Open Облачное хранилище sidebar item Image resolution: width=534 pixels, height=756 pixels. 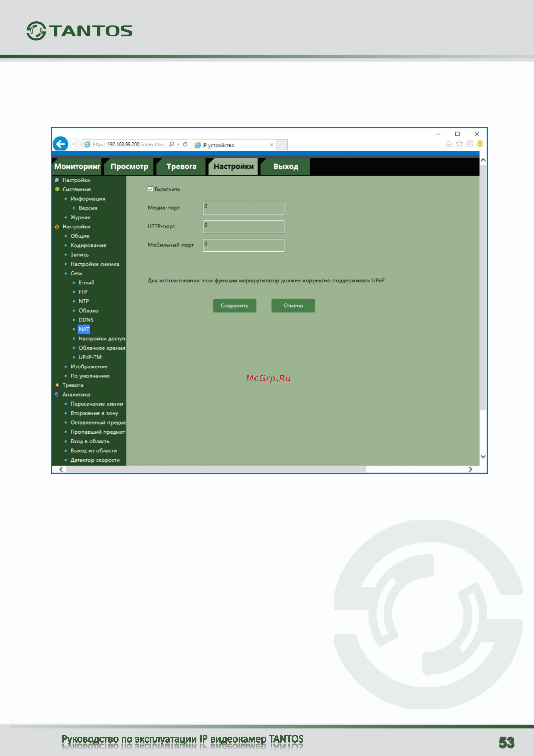click(102, 348)
